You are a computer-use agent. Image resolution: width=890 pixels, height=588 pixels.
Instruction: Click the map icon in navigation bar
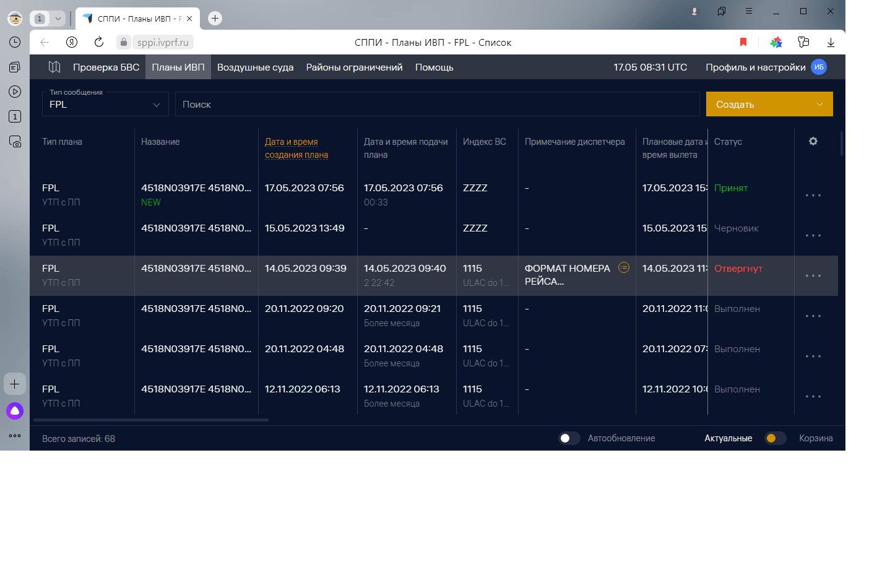tap(54, 67)
